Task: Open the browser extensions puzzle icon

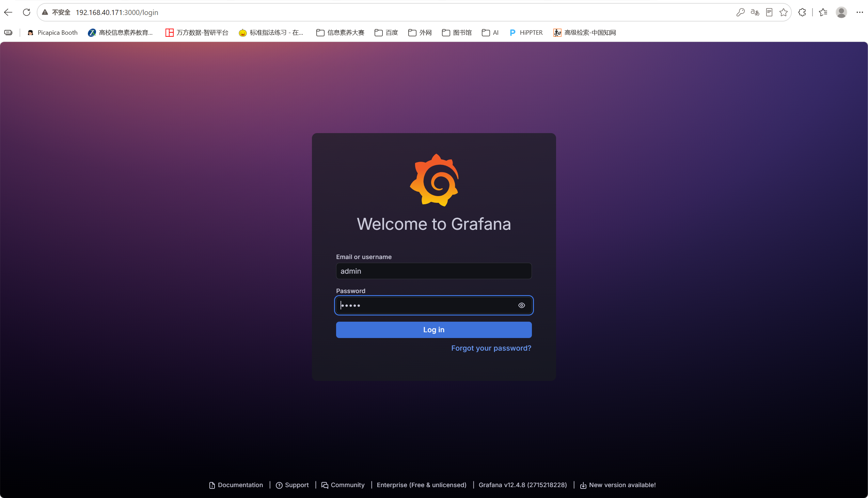Action: tap(802, 12)
